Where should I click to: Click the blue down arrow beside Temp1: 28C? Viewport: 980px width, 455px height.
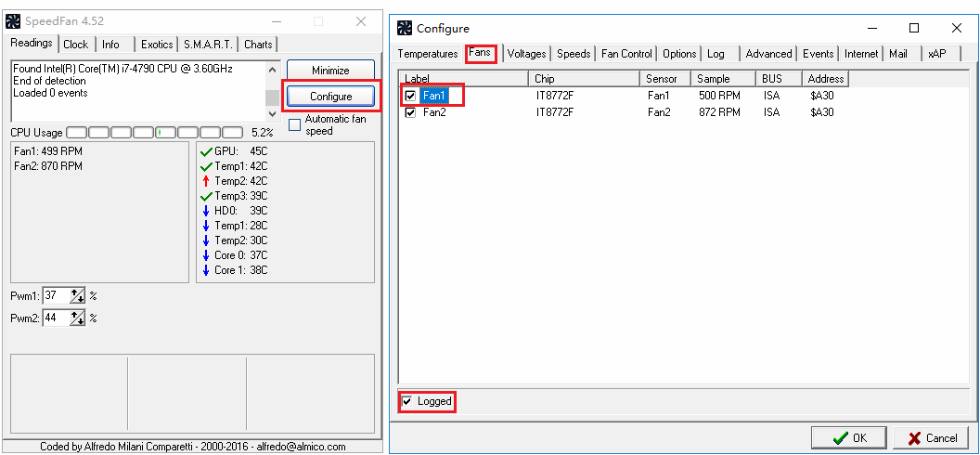206,226
